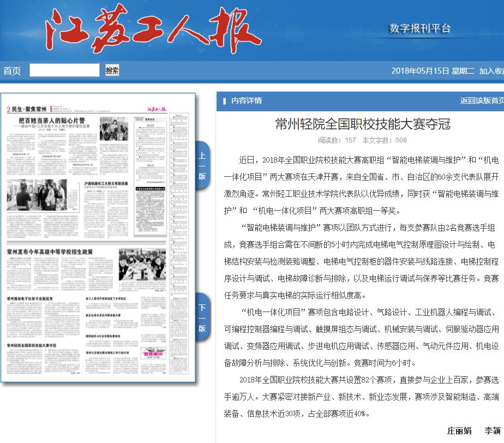Open thumbnail headline 常州轻院全国职校技能大赛夺冠

coord(32,345)
